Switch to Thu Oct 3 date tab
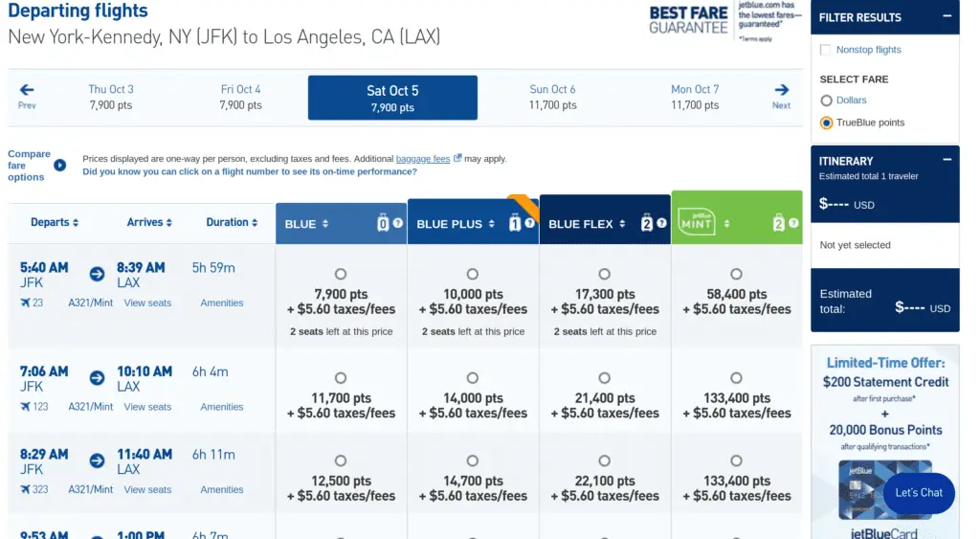The width and height of the screenshot is (980, 539). pyautogui.click(x=111, y=97)
